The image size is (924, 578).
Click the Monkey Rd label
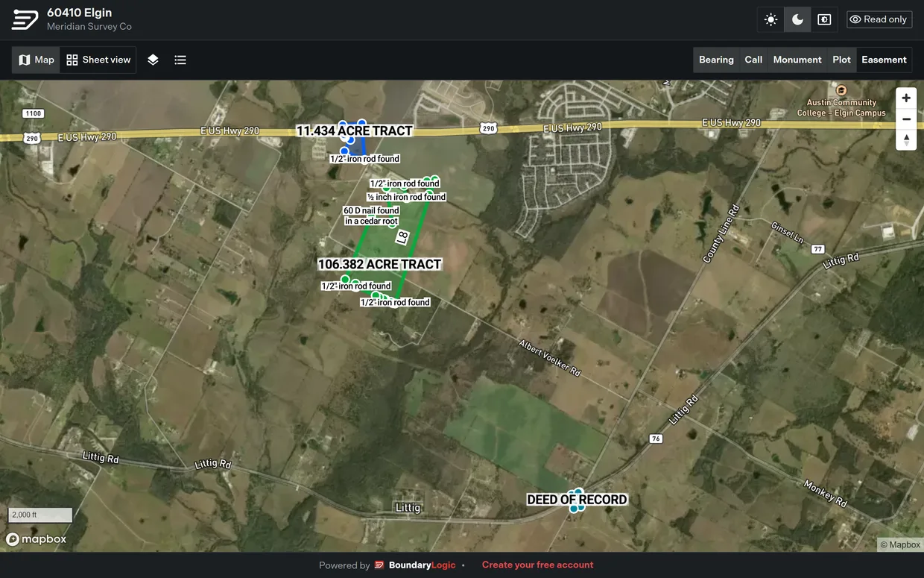826,493
